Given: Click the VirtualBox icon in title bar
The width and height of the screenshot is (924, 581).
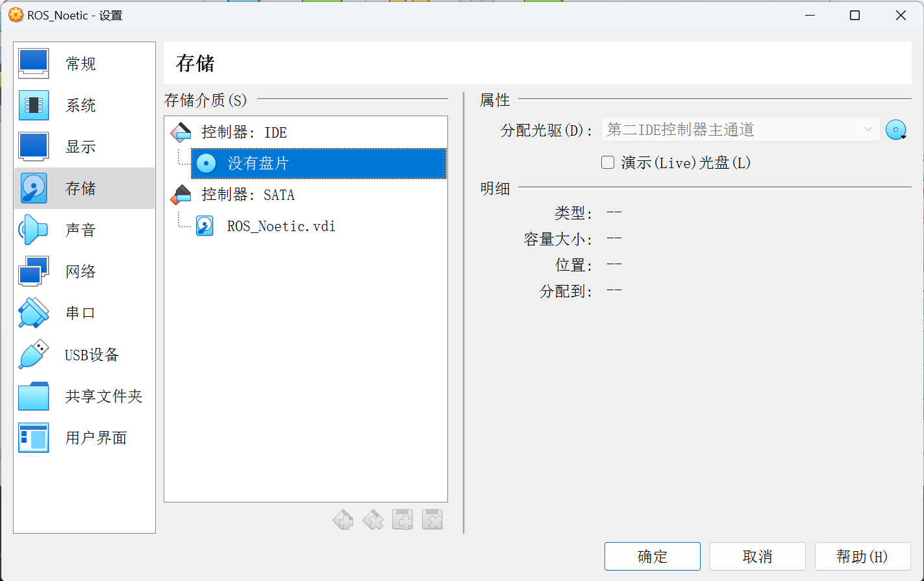Looking at the screenshot, I should pyautogui.click(x=16, y=15).
